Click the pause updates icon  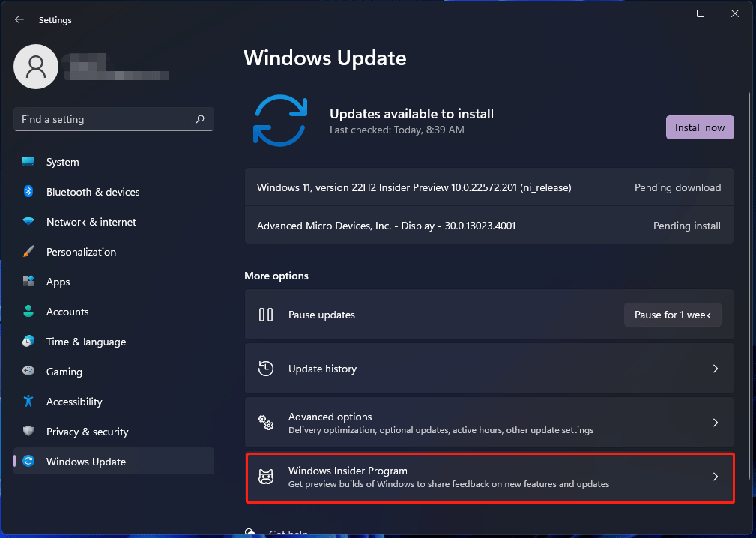266,315
